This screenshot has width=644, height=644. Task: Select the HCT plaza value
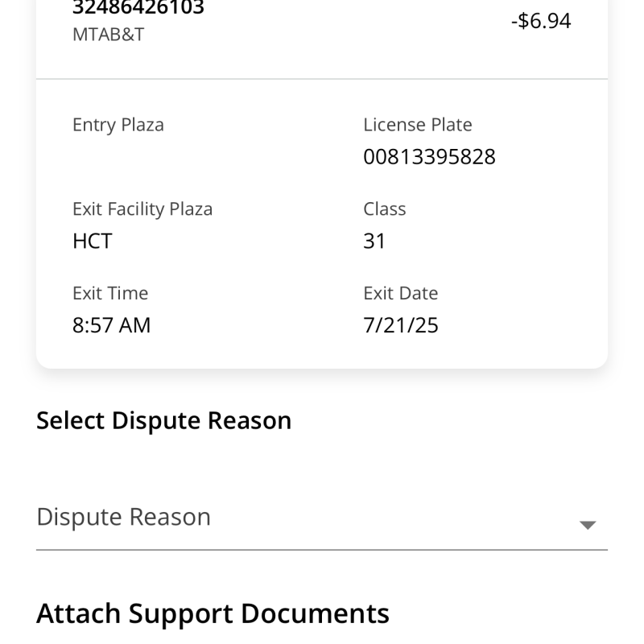(x=93, y=242)
